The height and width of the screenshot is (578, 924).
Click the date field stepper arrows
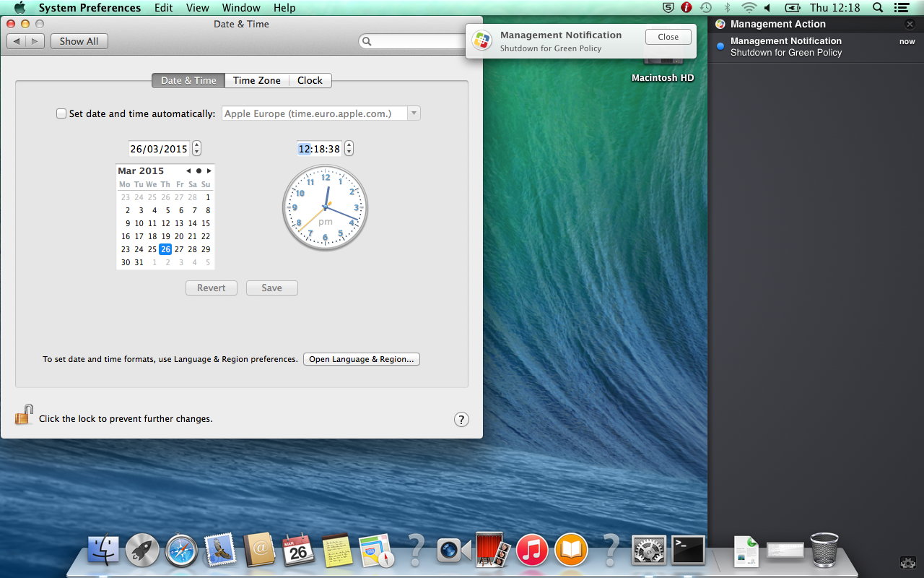(197, 149)
